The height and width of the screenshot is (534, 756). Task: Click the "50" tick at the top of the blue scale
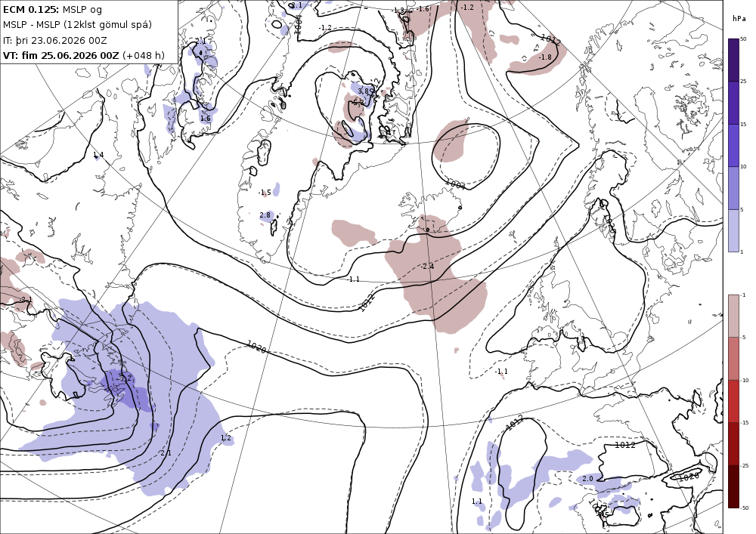[x=743, y=39]
